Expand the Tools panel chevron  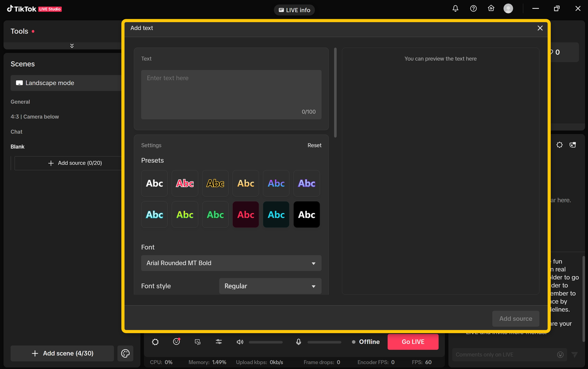click(72, 46)
